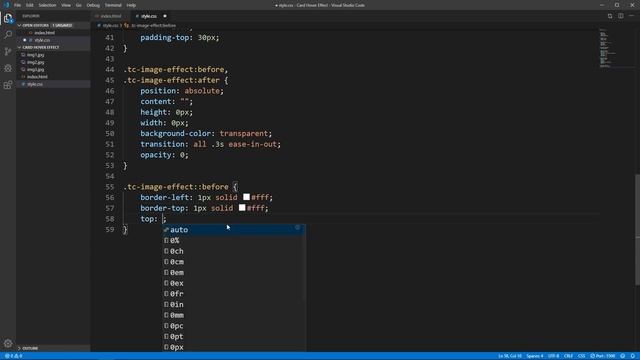
Task: Choose the 0ex suggestion
Action: point(234,283)
